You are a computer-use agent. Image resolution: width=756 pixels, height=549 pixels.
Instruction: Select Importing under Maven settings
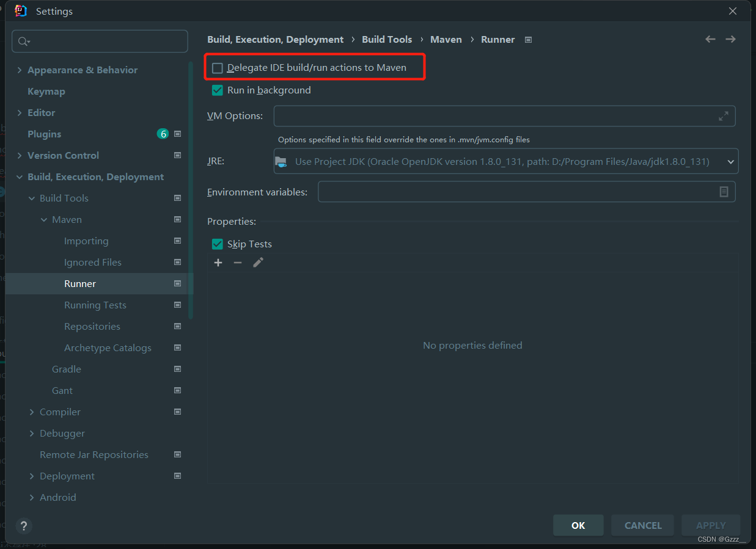(86, 241)
